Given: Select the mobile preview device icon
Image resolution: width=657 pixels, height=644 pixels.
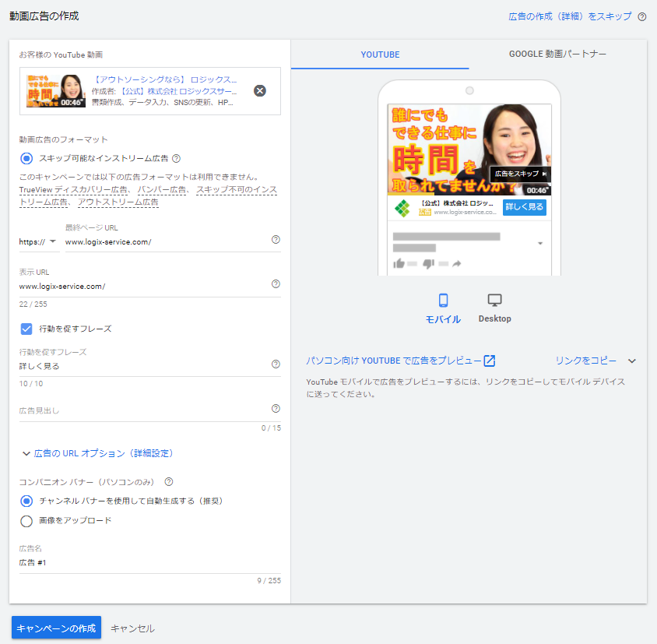Looking at the screenshot, I should click(443, 301).
